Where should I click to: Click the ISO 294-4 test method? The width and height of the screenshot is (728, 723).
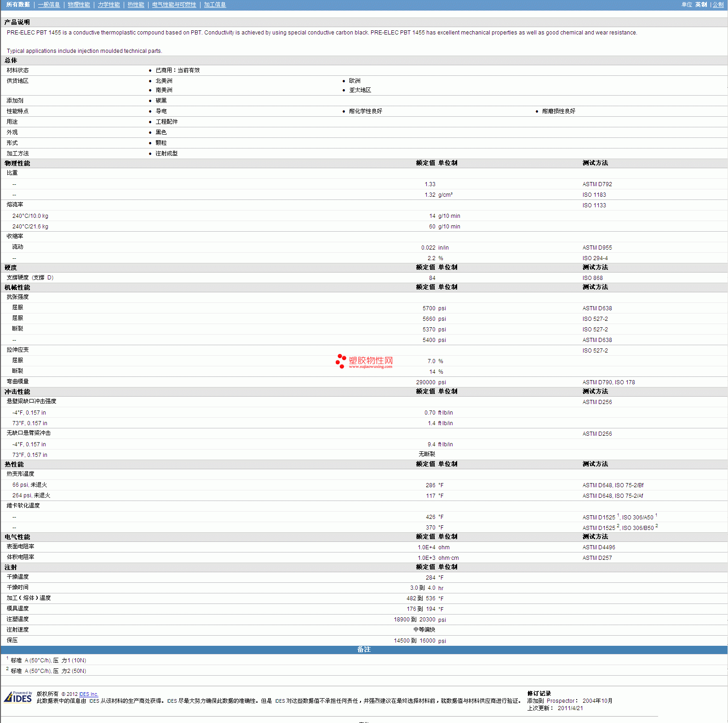(x=595, y=258)
